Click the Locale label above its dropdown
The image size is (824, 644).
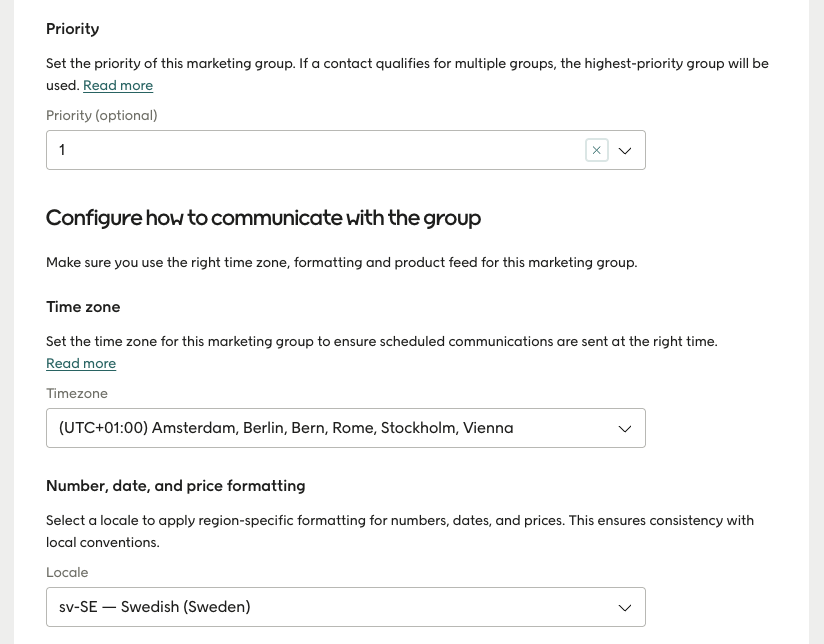(67, 572)
